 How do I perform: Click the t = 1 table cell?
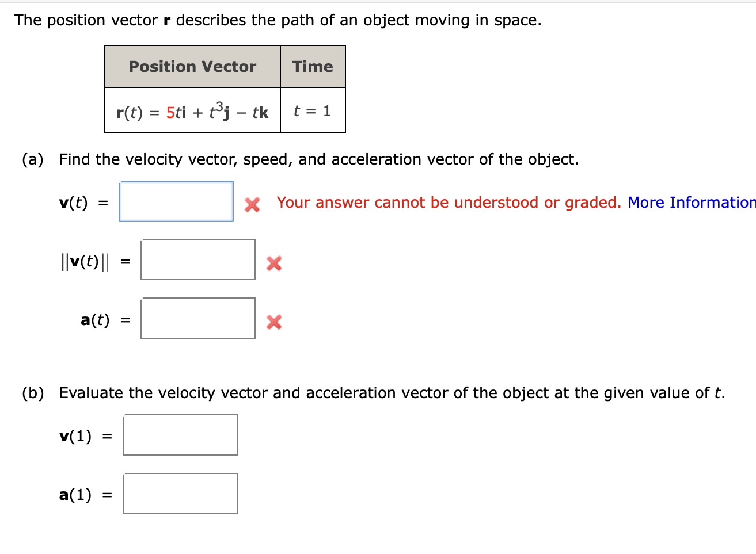click(x=313, y=112)
